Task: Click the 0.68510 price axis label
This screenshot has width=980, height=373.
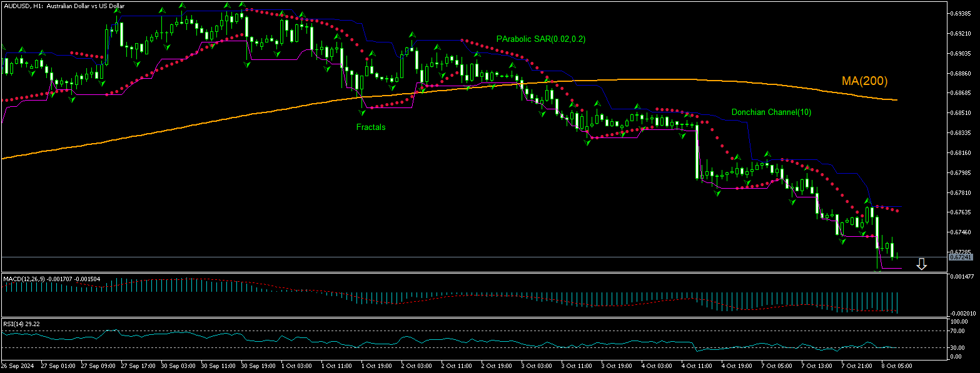Action: [x=961, y=113]
